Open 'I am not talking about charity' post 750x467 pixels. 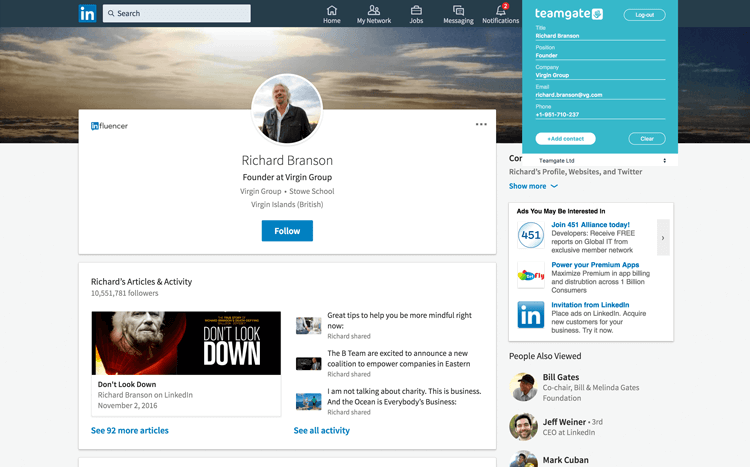[404, 396]
